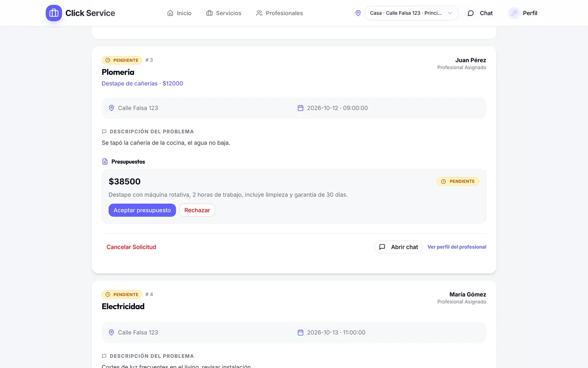Click the Click Service brand name
The height and width of the screenshot is (368, 588).
pos(90,13)
